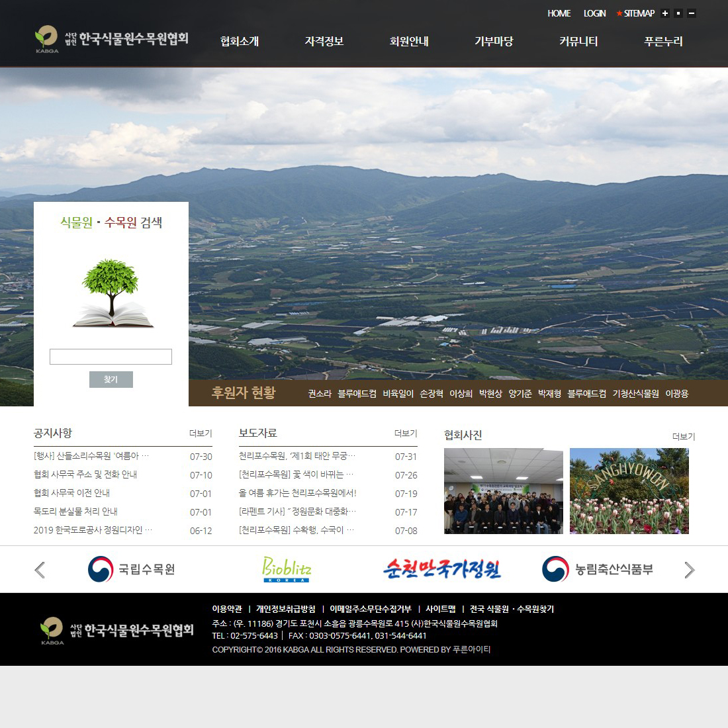This screenshot has height=728, width=728.
Task: Show next partner banners with right arrow
Action: coord(689,570)
